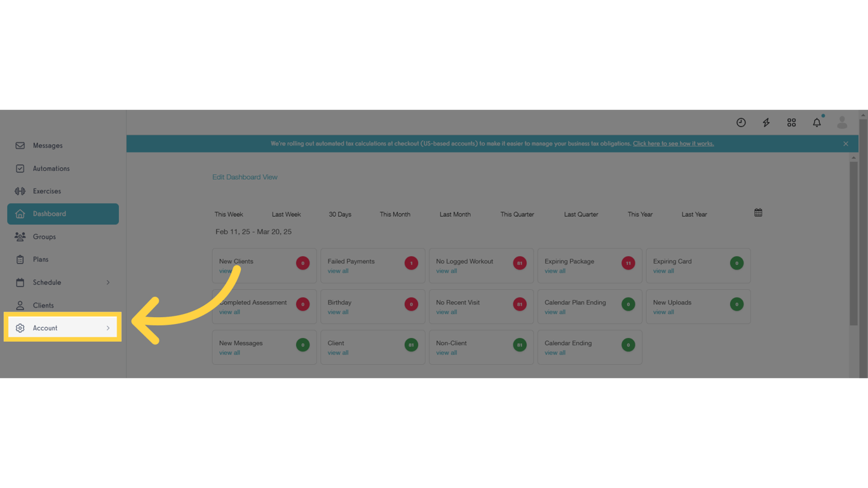This screenshot has width=868, height=488.
Task: Select the This Week range
Action: [229, 215]
